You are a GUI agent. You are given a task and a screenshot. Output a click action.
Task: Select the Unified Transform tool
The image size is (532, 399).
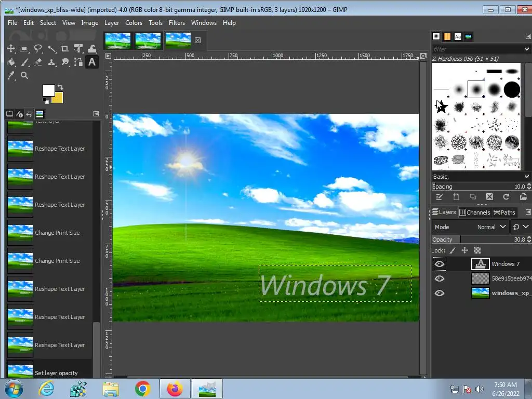coord(78,48)
